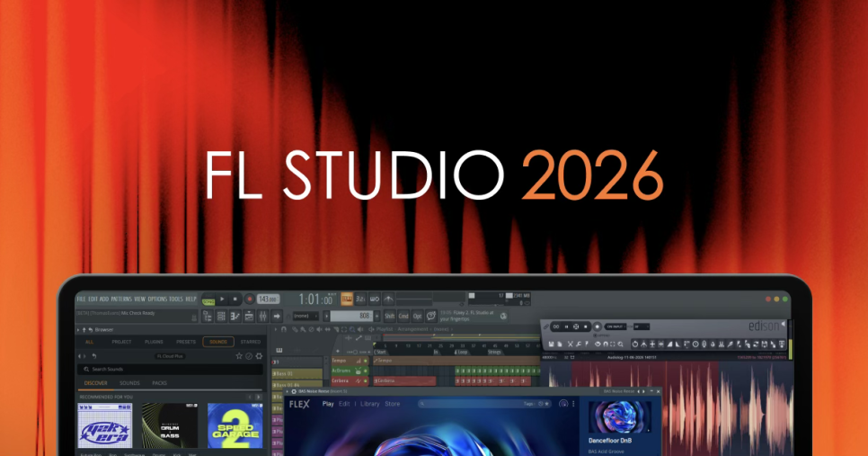The height and width of the screenshot is (456, 868).
Task: Click the Edison record button
Action: [598, 326]
